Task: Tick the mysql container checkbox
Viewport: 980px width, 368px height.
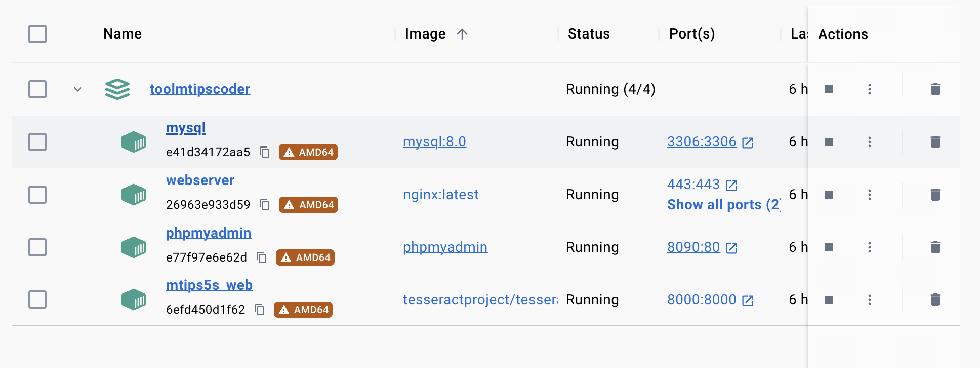Action: click(x=37, y=142)
